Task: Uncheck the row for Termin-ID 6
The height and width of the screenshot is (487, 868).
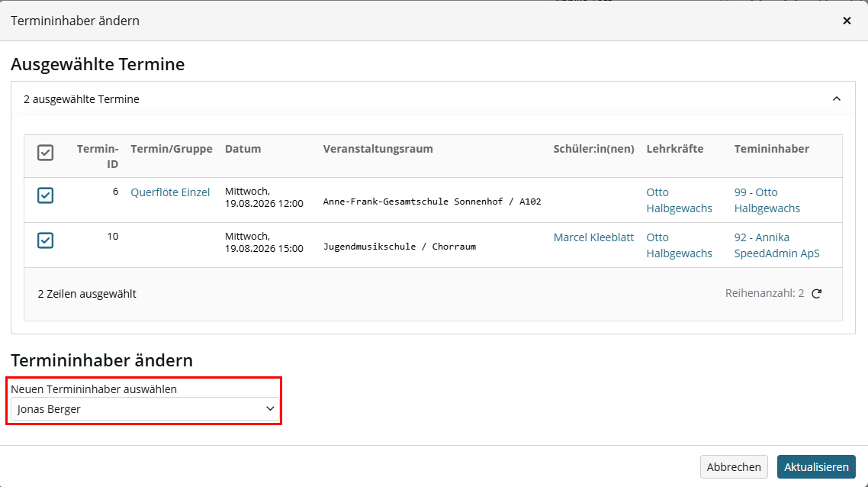Action: pos(46,195)
